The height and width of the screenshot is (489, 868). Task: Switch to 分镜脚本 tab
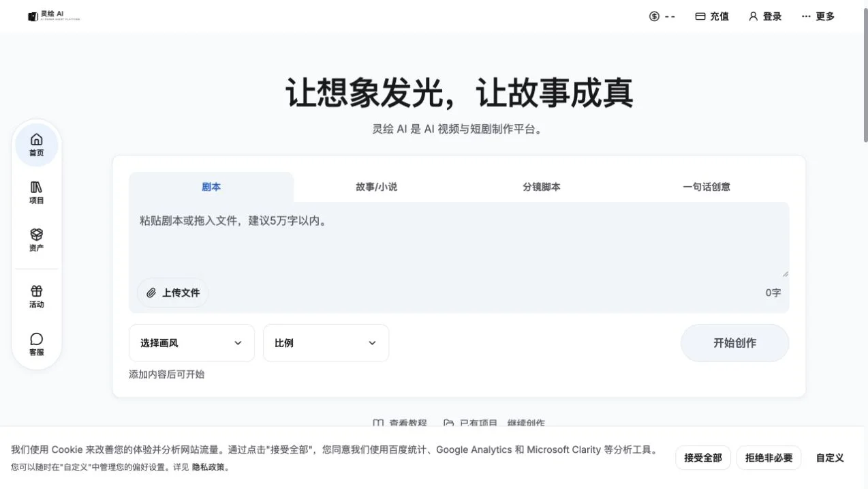(x=542, y=187)
